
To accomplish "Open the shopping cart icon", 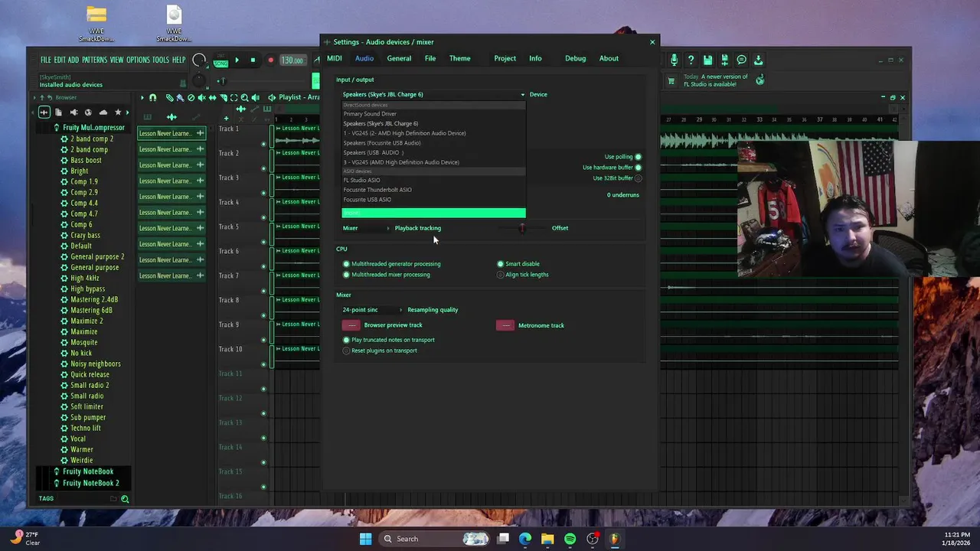I will [671, 80].
